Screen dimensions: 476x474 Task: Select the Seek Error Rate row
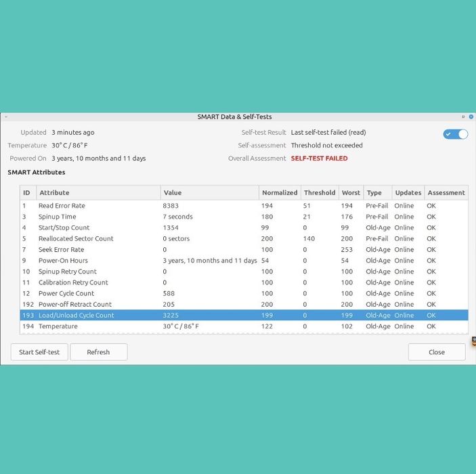(x=244, y=249)
